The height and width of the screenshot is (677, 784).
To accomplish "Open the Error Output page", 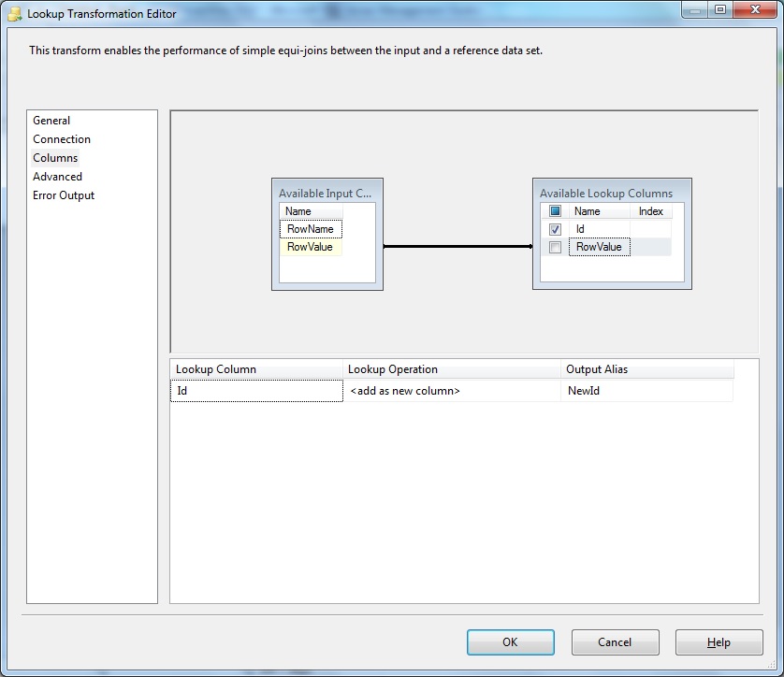I will [64, 194].
